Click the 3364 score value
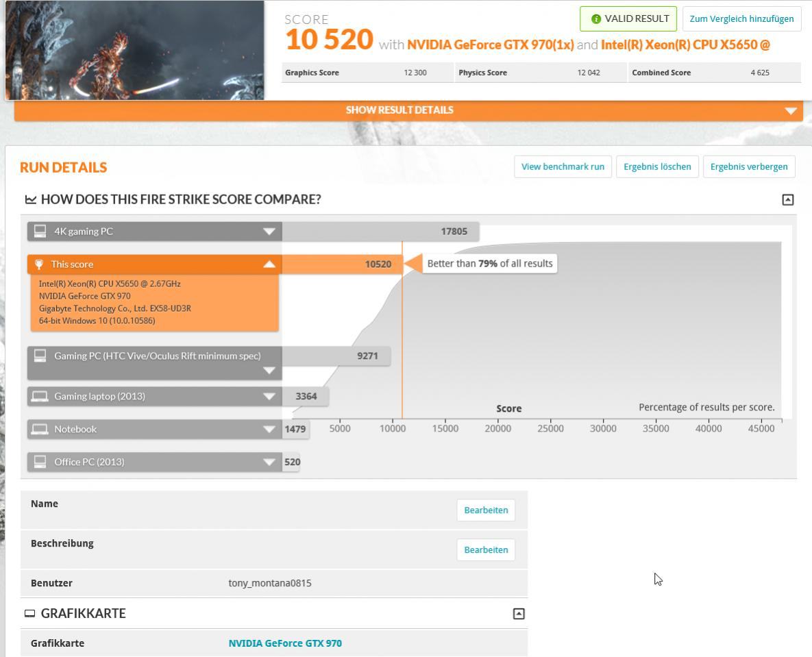The image size is (812, 657). click(306, 397)
